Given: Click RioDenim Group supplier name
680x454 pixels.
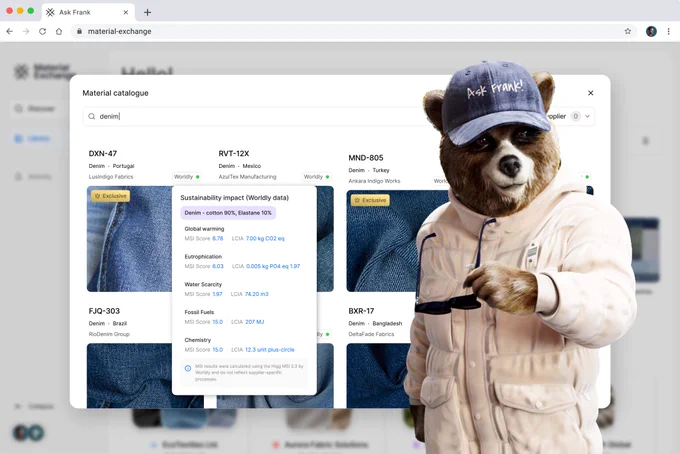Looking at the screenshot, I should point(109,334).
